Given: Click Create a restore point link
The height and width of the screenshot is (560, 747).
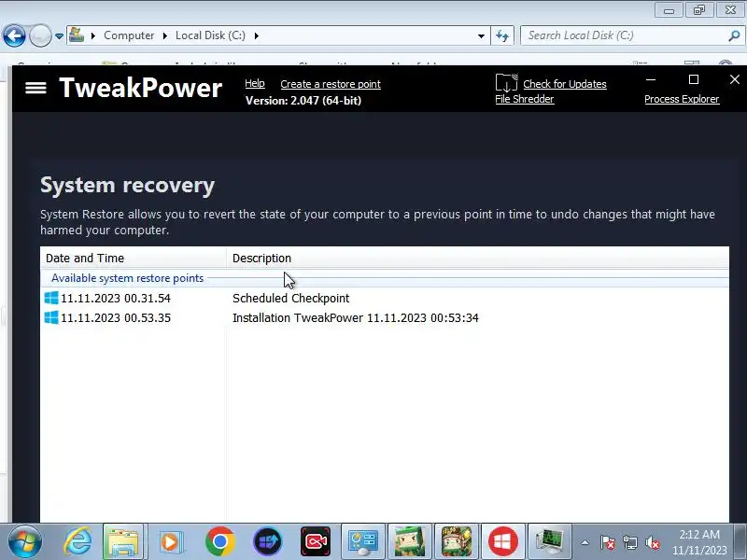Looking at the screenshot, I should 331,84.
